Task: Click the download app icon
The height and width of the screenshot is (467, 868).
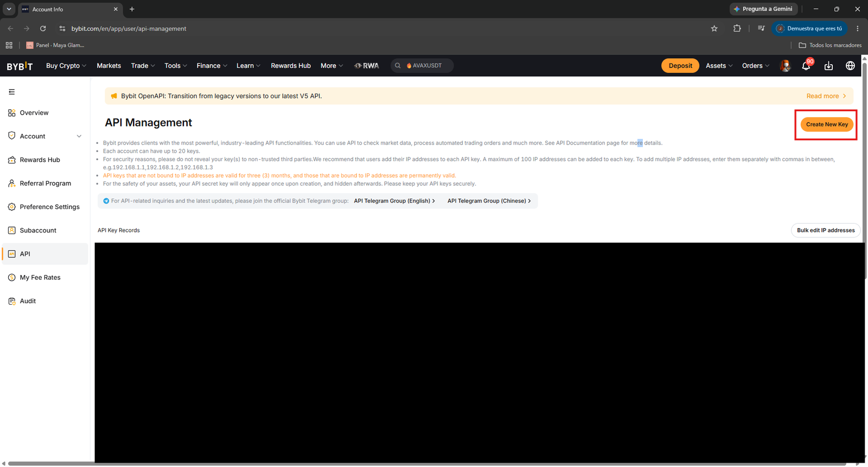Action: [828, 66]
